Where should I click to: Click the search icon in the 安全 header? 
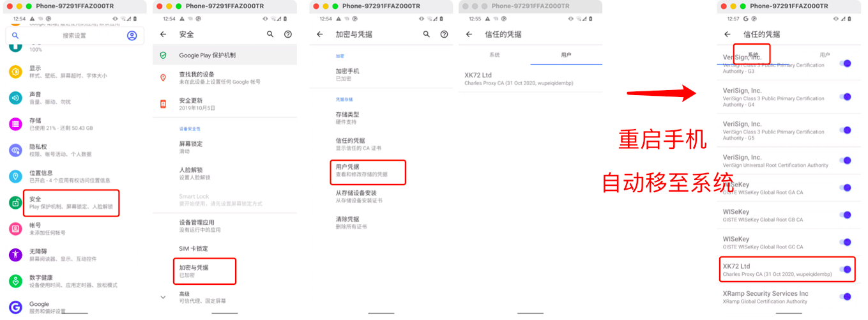270,34
